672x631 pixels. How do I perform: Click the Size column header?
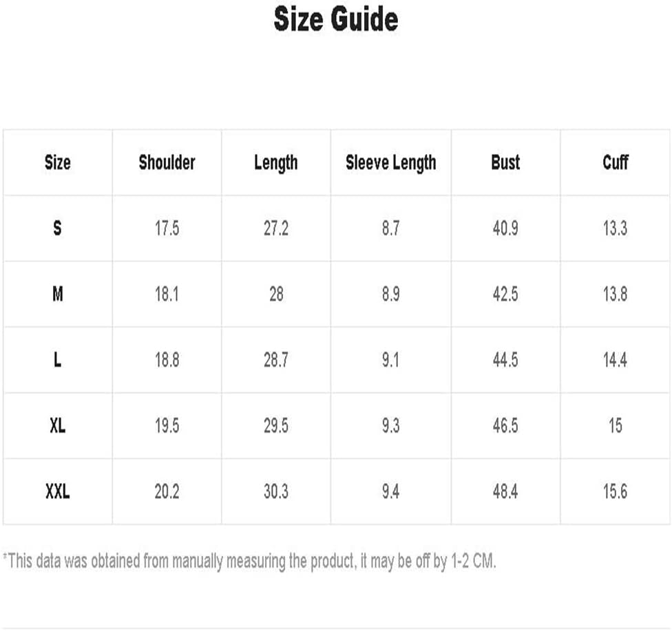click(57, 163)
